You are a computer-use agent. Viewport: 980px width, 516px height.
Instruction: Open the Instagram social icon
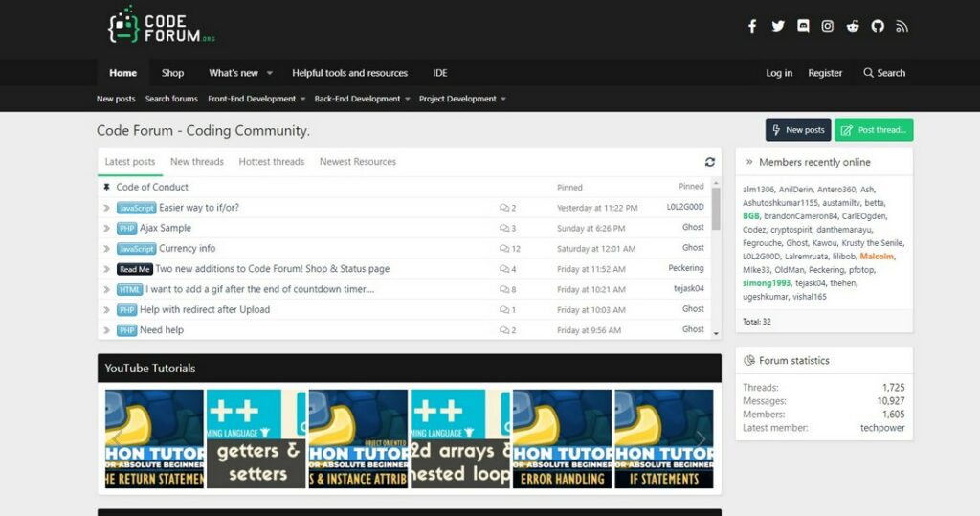click(x=828, y=26)
